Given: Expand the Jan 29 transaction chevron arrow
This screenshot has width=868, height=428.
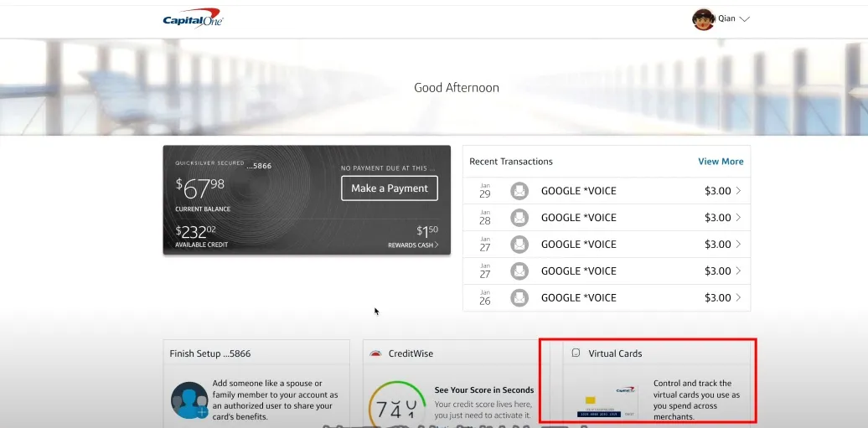Looking at the screenshot, I should click(x=738, y=191).
